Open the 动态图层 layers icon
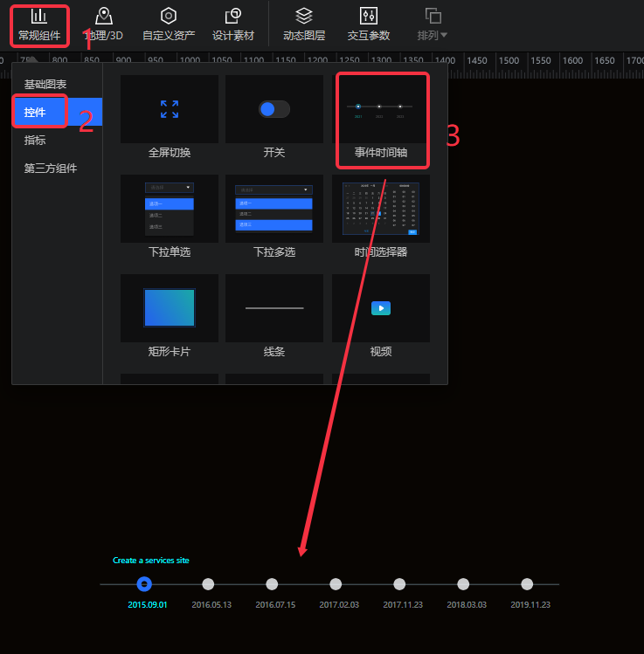644x654 pixels. click(303, 24)
